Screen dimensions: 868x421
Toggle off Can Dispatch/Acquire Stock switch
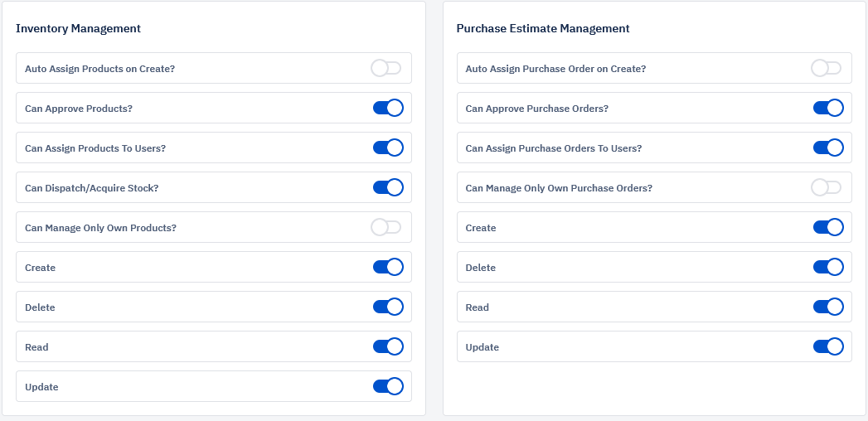click(388, 187)
